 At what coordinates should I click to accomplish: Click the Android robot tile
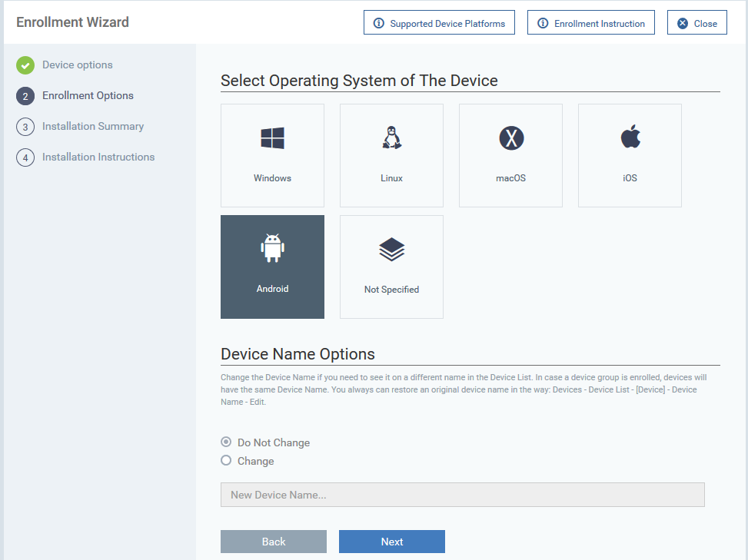(272, 267)
